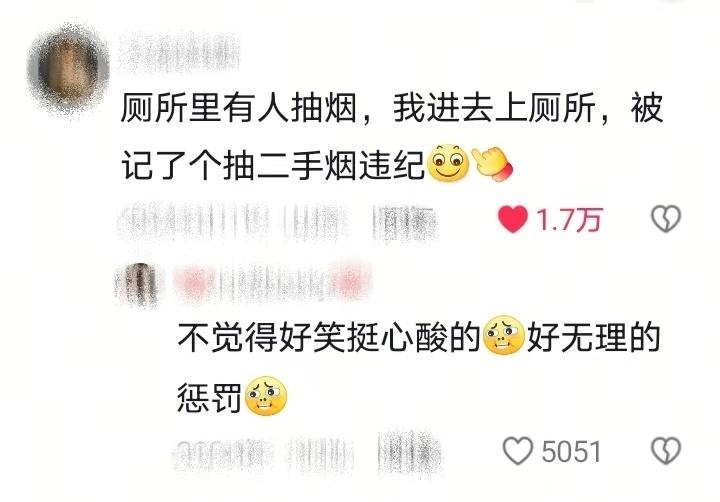This screenshot has height=502, width=720.
Task: Like the reply comment with 5051 likes
Action: 518,451
